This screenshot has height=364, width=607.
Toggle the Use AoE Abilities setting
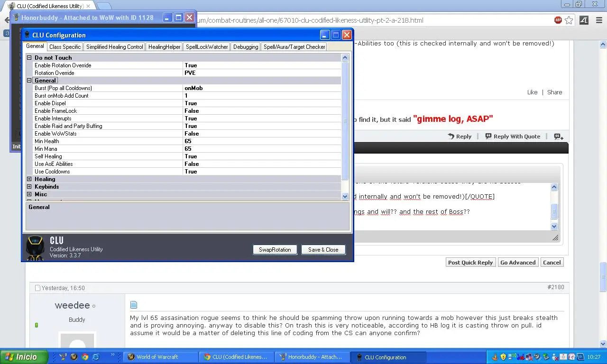[x=261, y=164]
